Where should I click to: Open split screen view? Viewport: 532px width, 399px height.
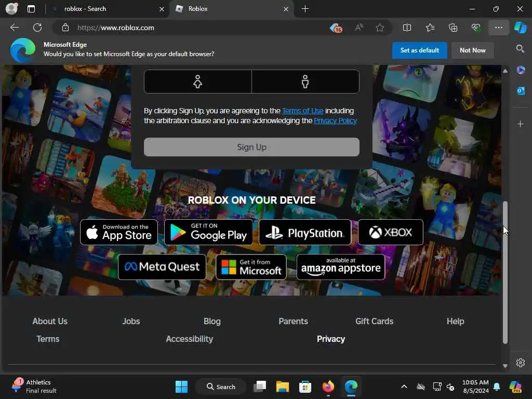click(x=407, y=28)
